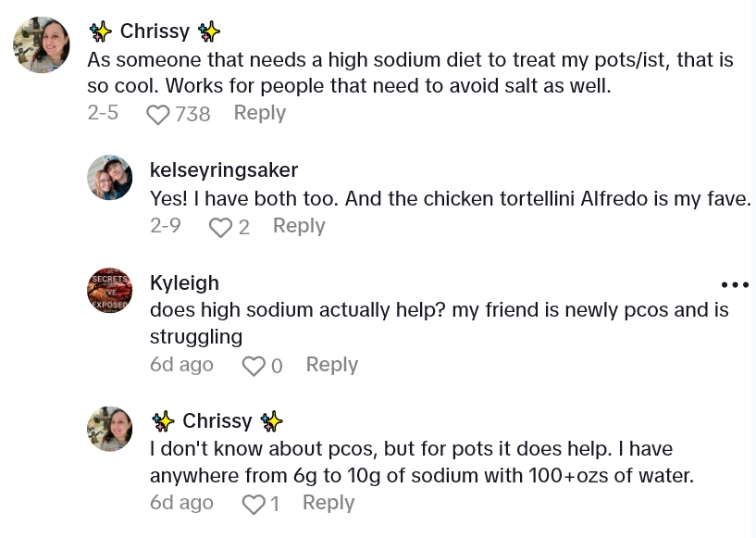Click the 2-5 date on Chrissy's comment
This screenshot has height=538, width=756.
pos(103,113)
